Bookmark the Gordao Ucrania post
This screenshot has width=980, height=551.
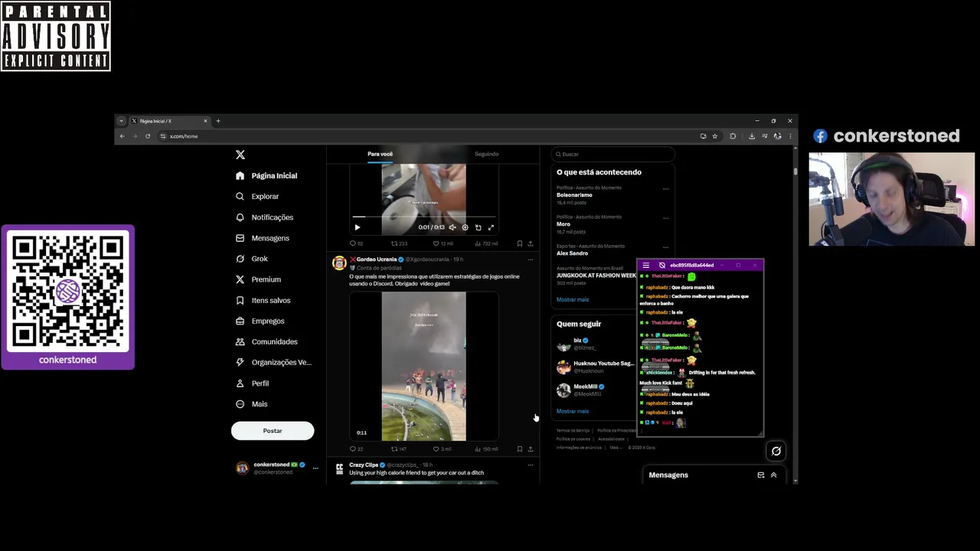point(519,449)
